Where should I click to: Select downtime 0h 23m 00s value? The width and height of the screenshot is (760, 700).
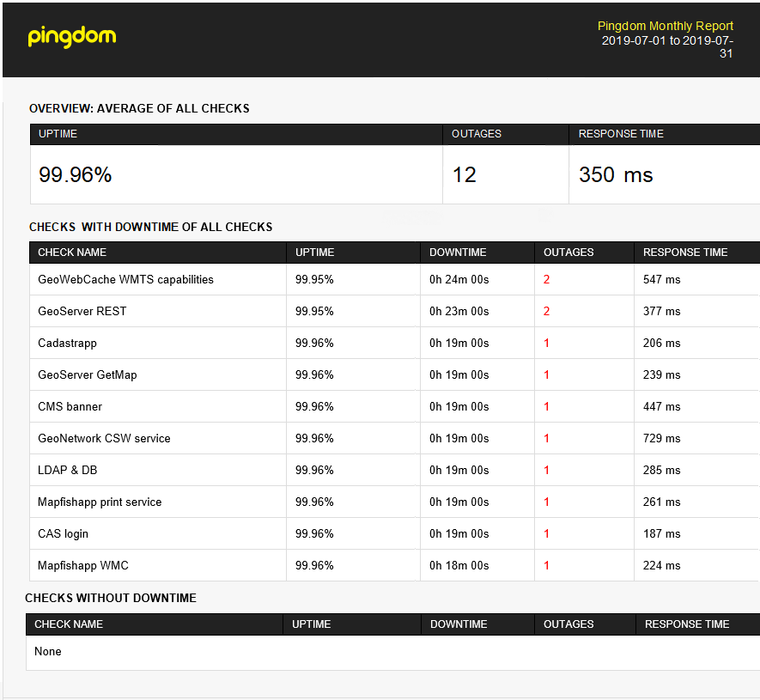pyautogui.click(x=459, y=311)
